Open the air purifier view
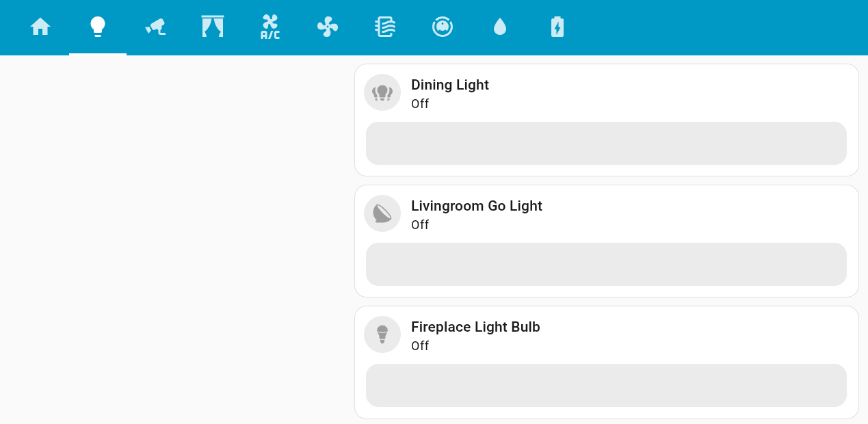The width and height of the screenshot is (868, 424). pyautogui.click(x=385, y=27)
